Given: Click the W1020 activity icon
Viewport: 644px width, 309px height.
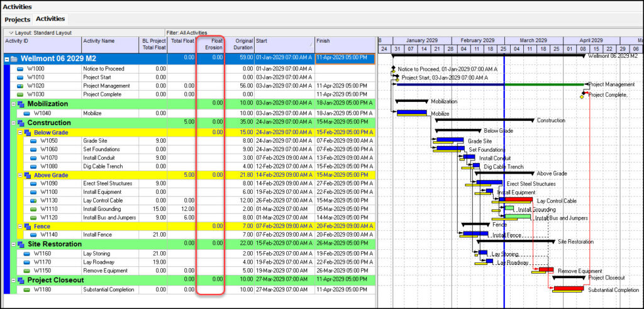Looking at the screenshot, I should click(20, 86).
